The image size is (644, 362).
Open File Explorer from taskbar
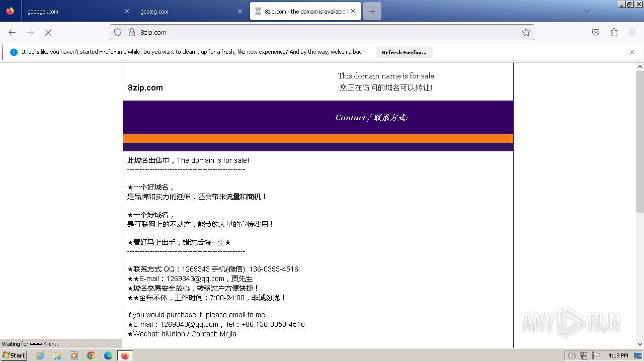[57, 355]
